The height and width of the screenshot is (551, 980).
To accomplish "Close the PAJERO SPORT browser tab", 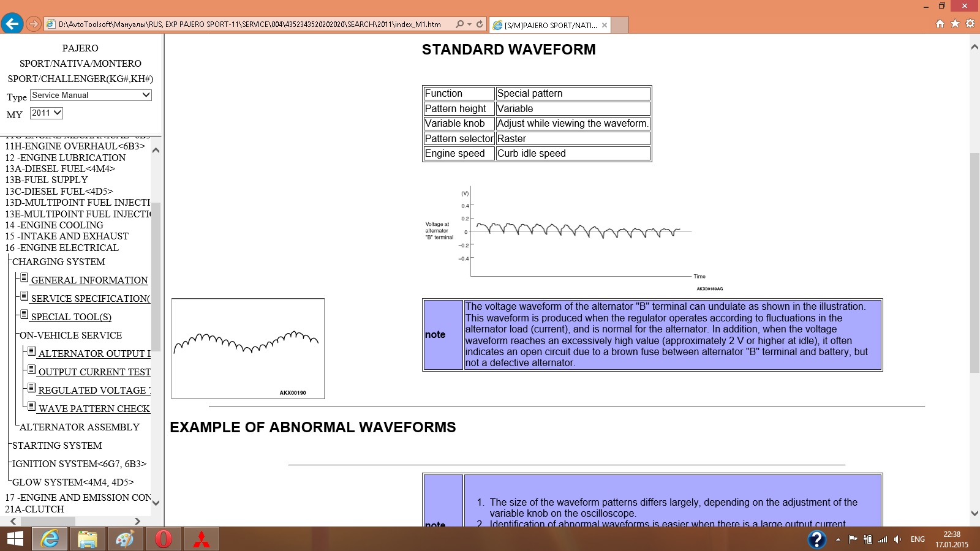I will (x=605, y=25).
